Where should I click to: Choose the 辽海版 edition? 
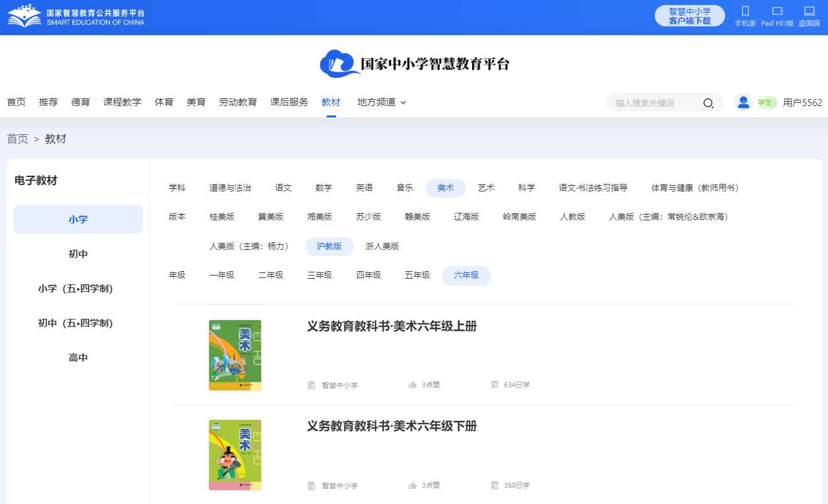click(467, 217)
